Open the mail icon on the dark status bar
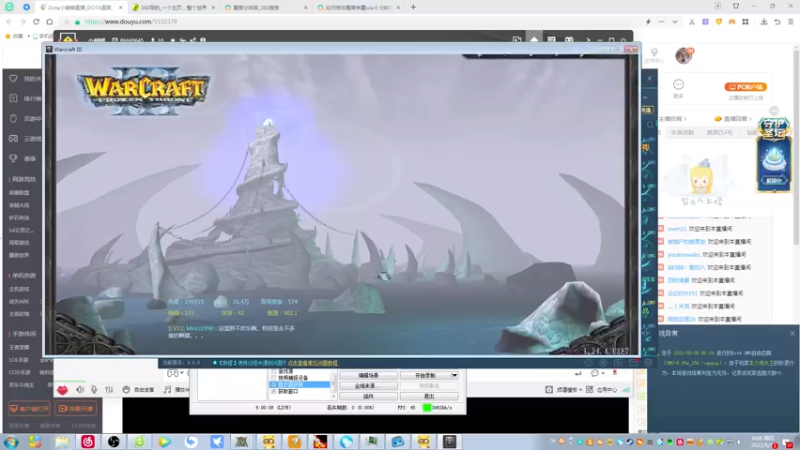The image size is (800, 450). coord(633,363)
